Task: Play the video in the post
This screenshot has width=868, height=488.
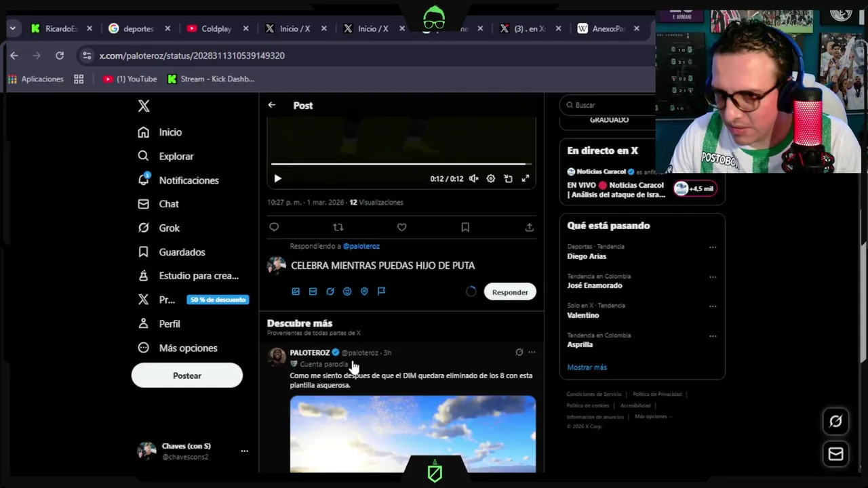Action: point(277,178)
